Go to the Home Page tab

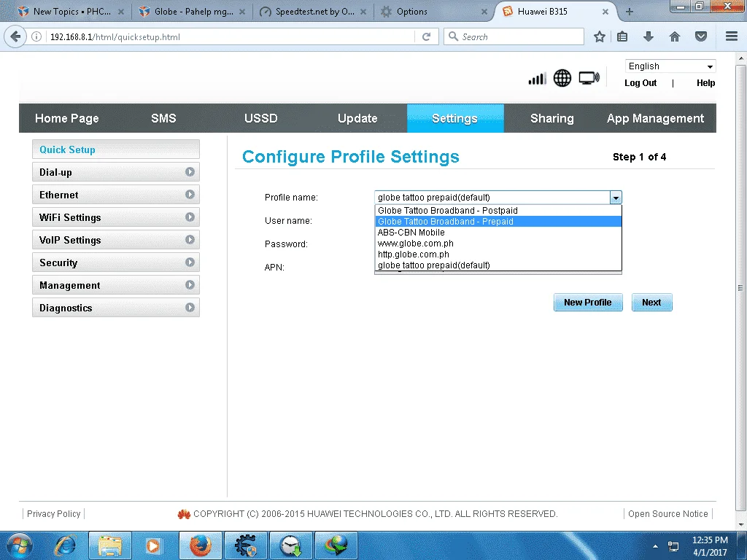click(66, 118)
